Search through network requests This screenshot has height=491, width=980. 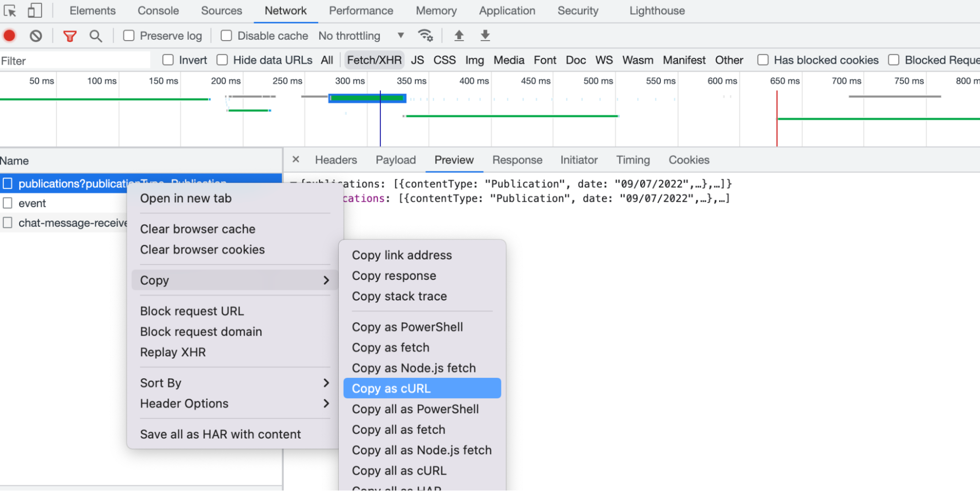point(96,35)
